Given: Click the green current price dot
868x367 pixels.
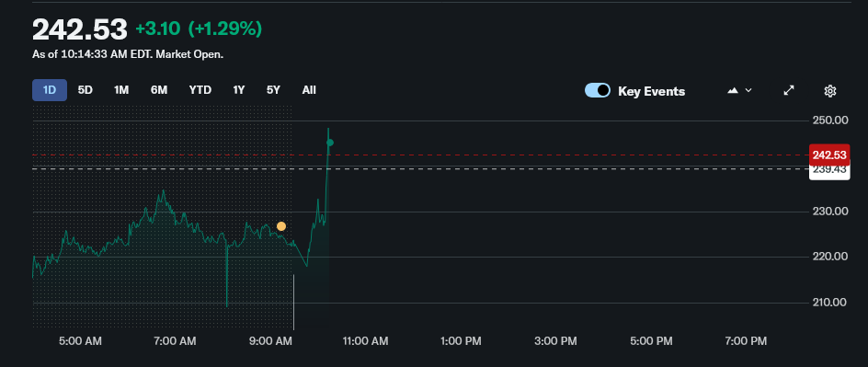Looking at the screenshot, I should pyautogui.click(x=330, y=143).
